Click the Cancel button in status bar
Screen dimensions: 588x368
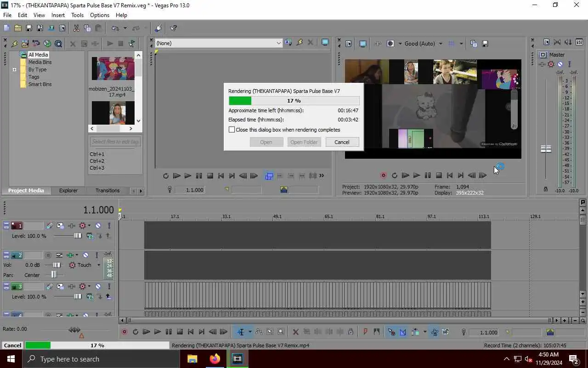pyautogui.click(x=12, y=345)
